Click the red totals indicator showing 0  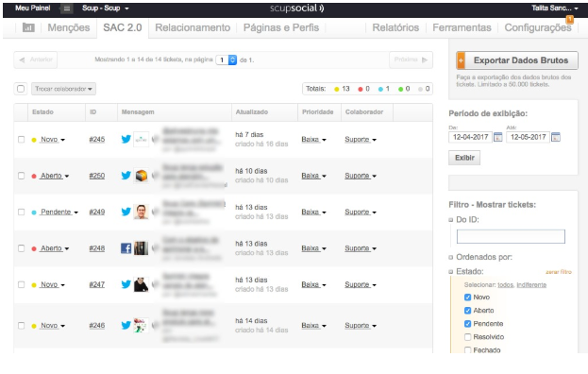363,89
